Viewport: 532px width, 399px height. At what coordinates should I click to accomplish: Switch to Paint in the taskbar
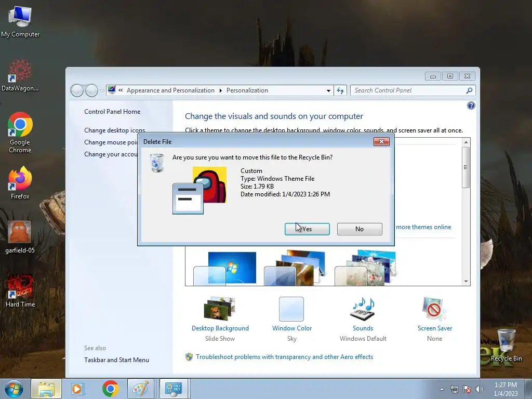(x=140, y=389)
